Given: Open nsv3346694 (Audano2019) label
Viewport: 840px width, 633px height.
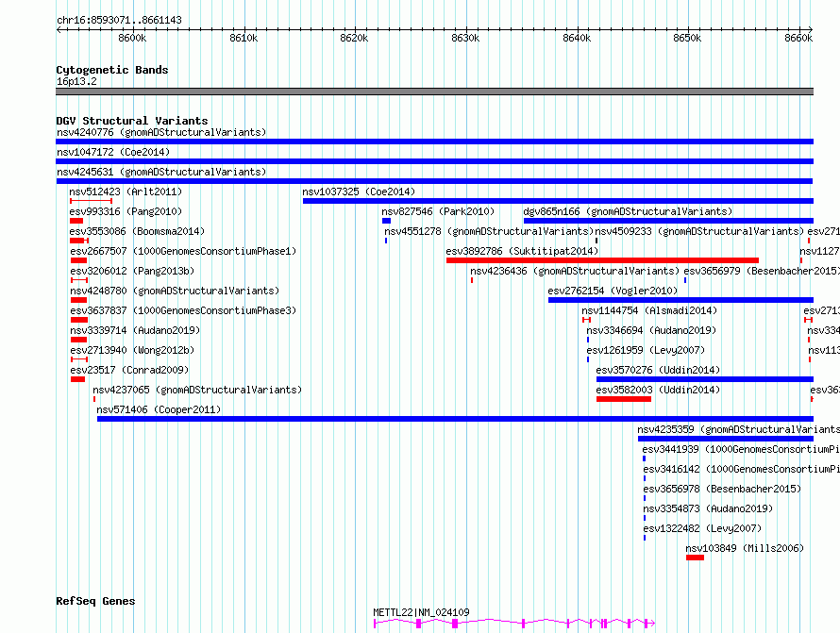Looking at the screenshot, I should click(x=651, y=330).
